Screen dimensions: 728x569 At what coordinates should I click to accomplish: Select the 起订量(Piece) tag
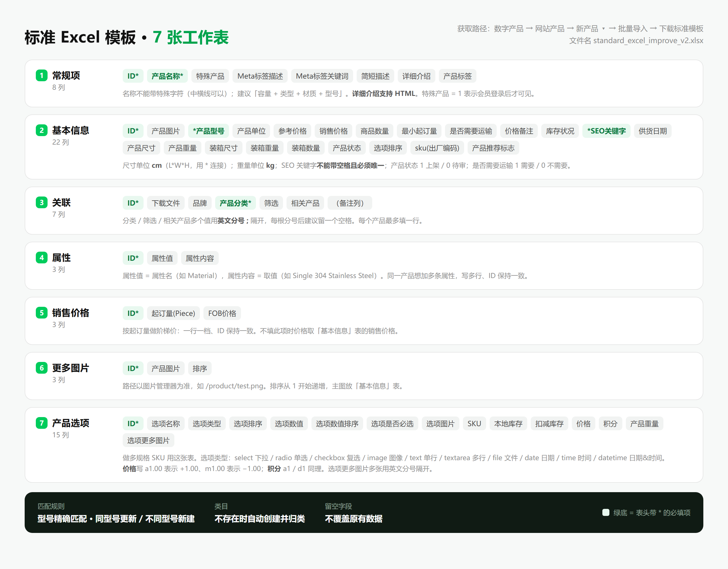(173, 313)
